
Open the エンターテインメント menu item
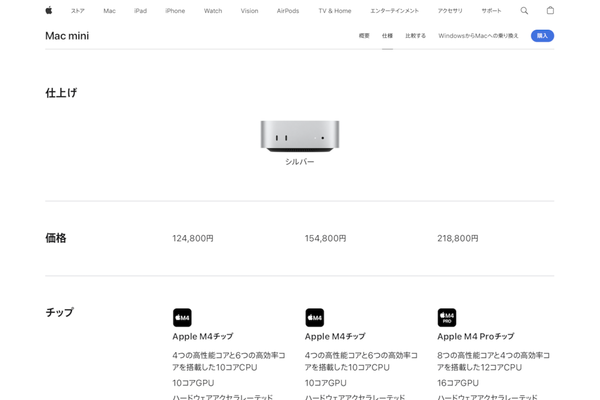coord(395,11)
